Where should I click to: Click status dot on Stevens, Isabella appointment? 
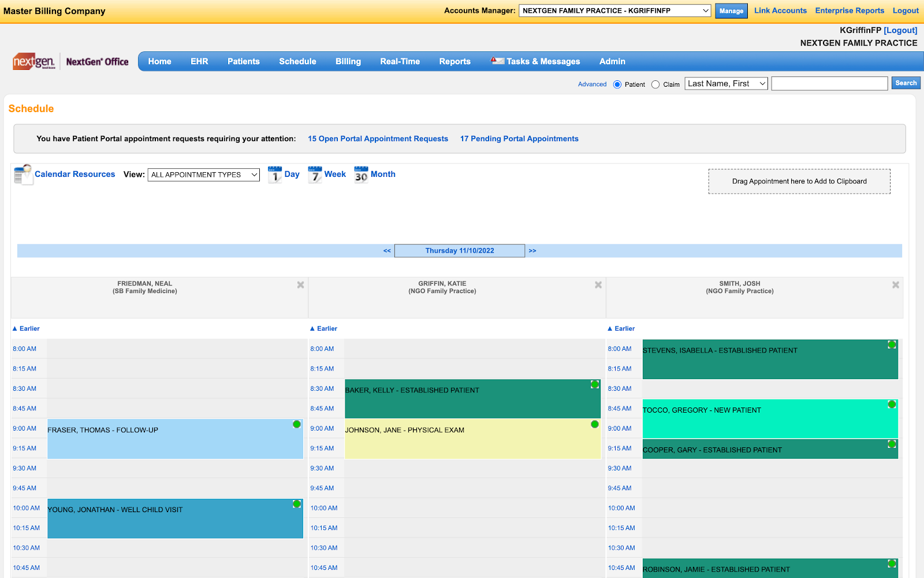pyautogui.click(x=892, y=344)
